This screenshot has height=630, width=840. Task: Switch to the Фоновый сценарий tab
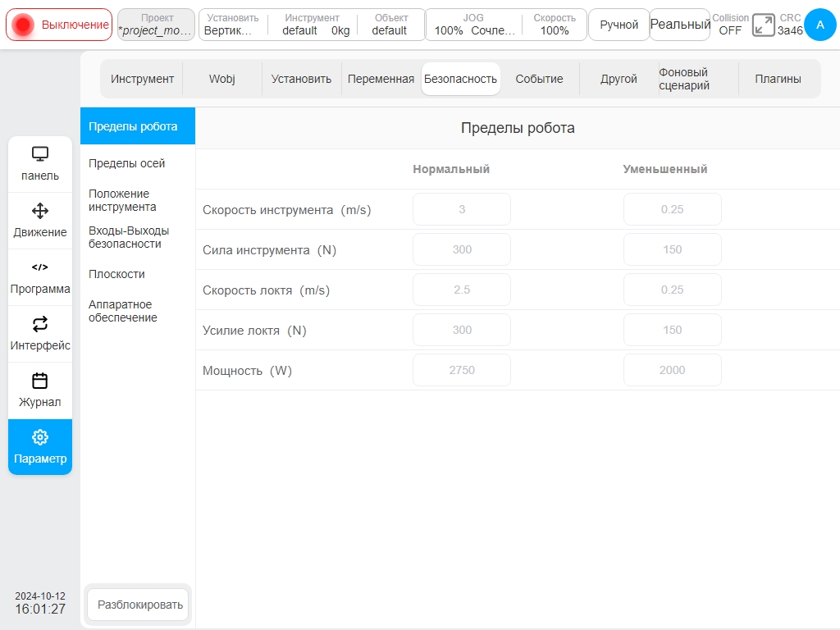(x=698, y=79)
